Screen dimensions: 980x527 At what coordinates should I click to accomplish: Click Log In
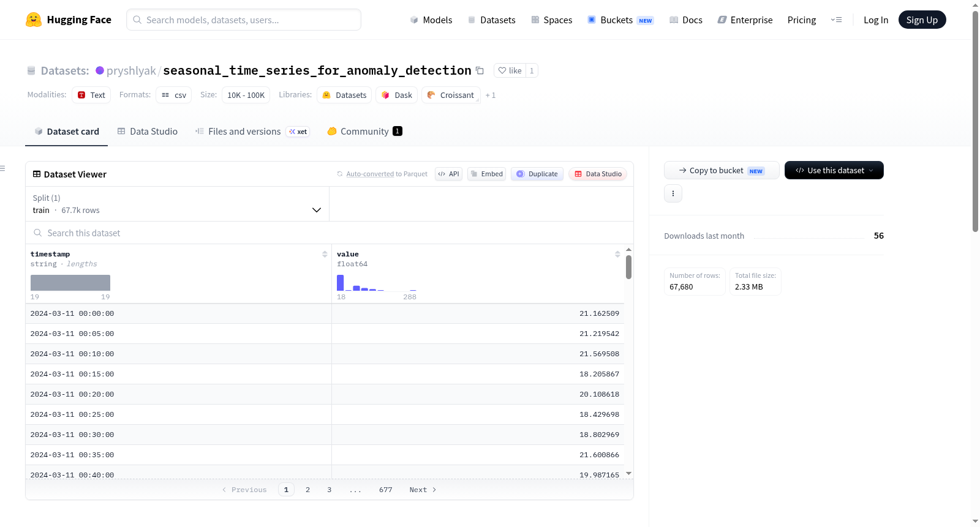click(876, 20)
